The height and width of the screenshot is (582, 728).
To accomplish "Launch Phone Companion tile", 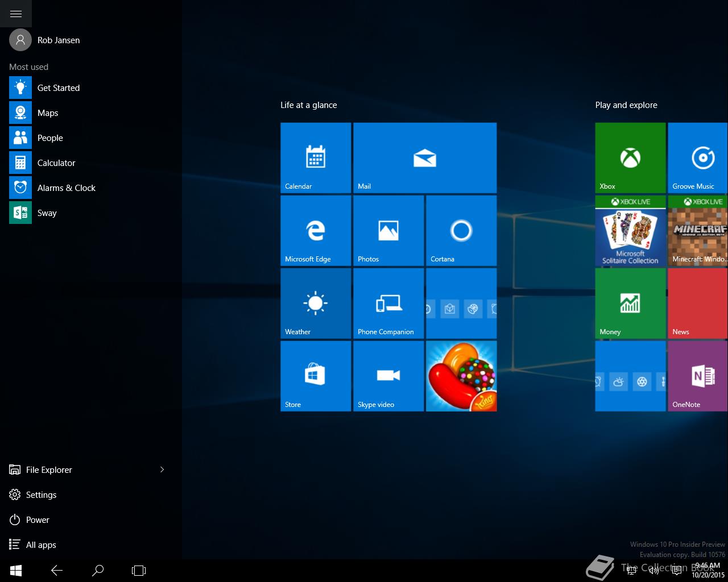I will (388, 304).
